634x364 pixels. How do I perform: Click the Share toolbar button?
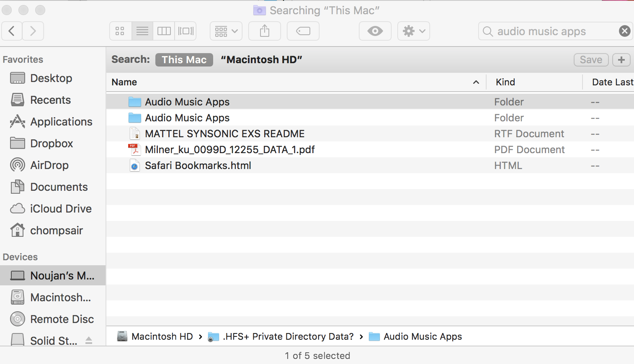click(265, 31)
